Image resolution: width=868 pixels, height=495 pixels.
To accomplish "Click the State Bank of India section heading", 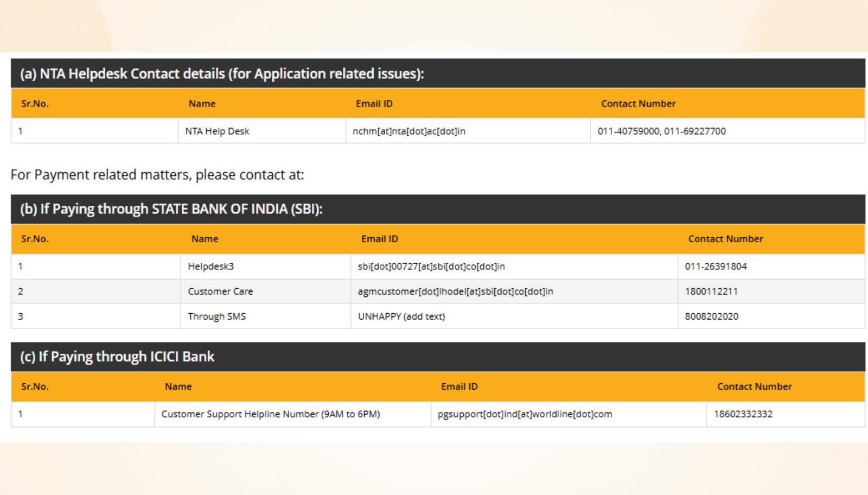I will tap(171, 210).
